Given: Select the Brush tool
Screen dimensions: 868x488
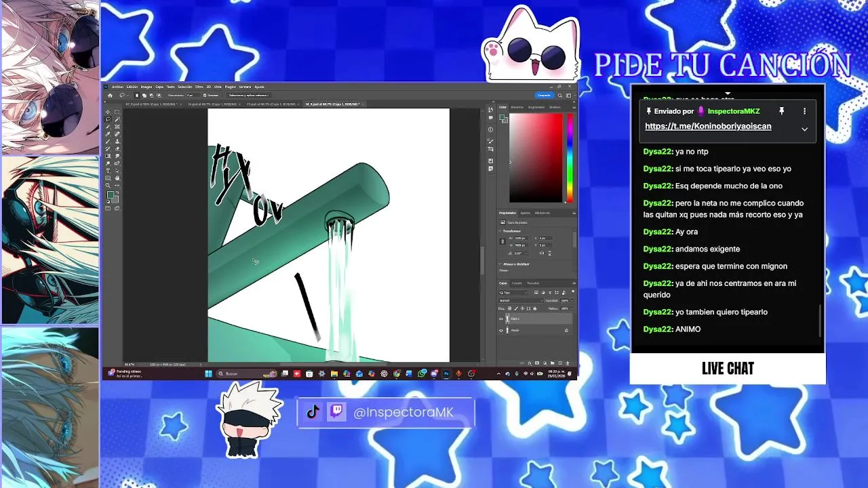Looking at the screenshot, I should pyautogui.click(x=108, y=142).
